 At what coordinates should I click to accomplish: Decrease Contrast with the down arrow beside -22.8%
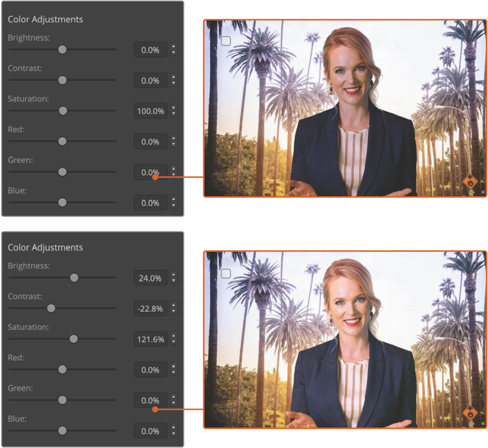tap(173, 311)
